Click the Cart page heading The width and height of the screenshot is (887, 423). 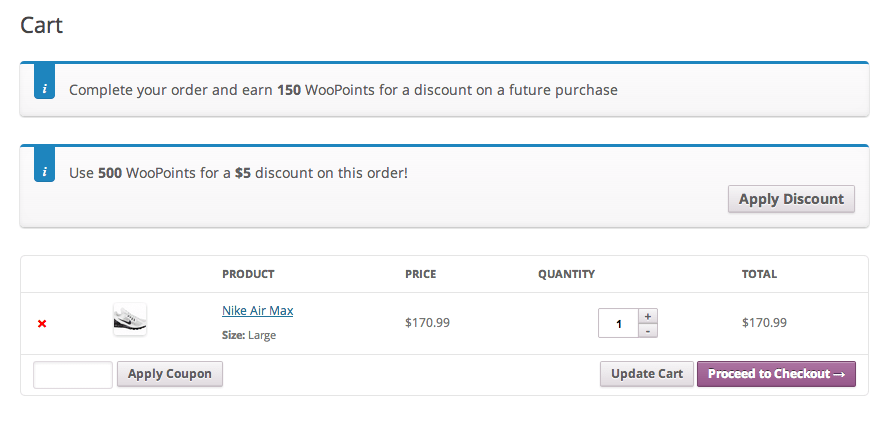pos(42,25)
